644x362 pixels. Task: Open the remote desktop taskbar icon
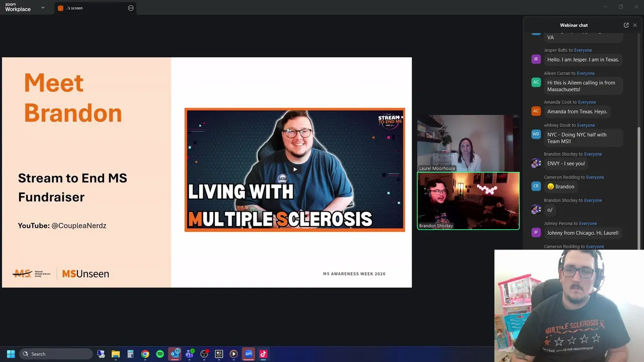coord(101,354)
